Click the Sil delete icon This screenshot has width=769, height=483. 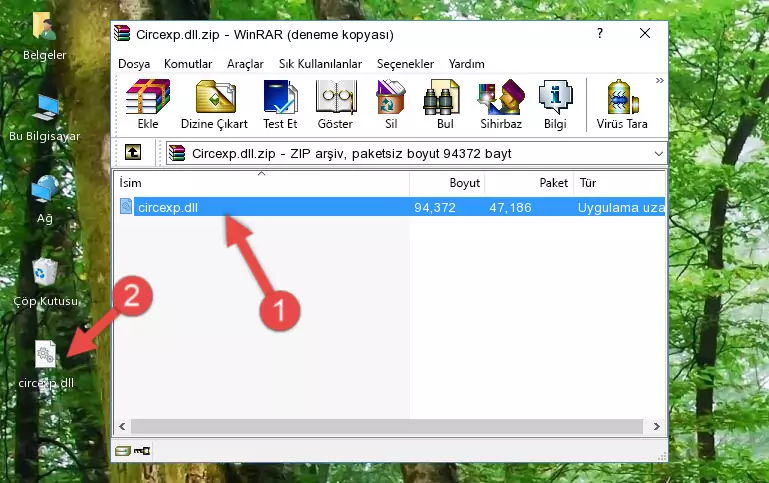tap(391, 104)
